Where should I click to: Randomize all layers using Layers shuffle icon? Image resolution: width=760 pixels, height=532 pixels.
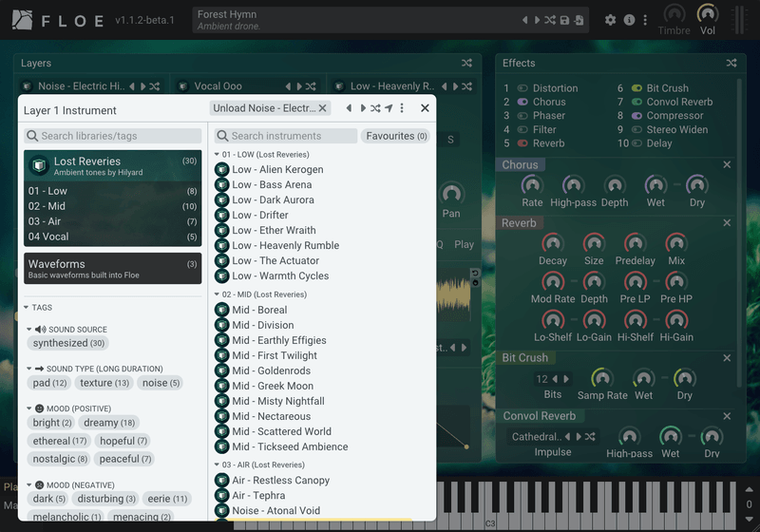(x=466, y=64)
